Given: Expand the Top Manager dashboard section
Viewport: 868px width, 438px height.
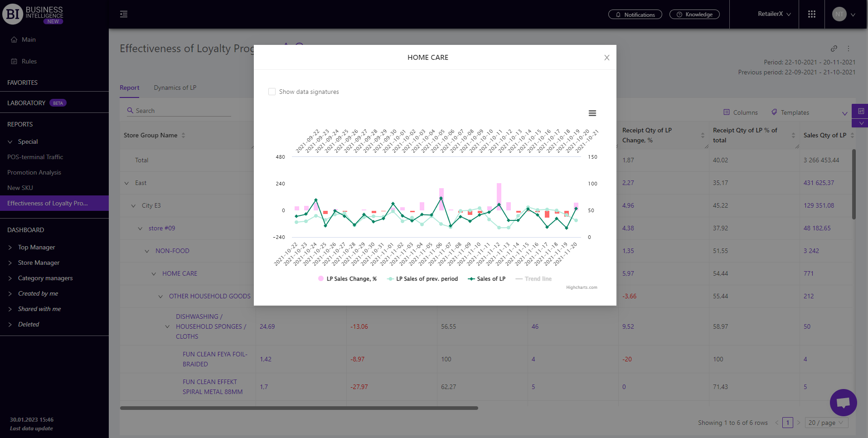Looking at the screenshot, I should (36, 247).
